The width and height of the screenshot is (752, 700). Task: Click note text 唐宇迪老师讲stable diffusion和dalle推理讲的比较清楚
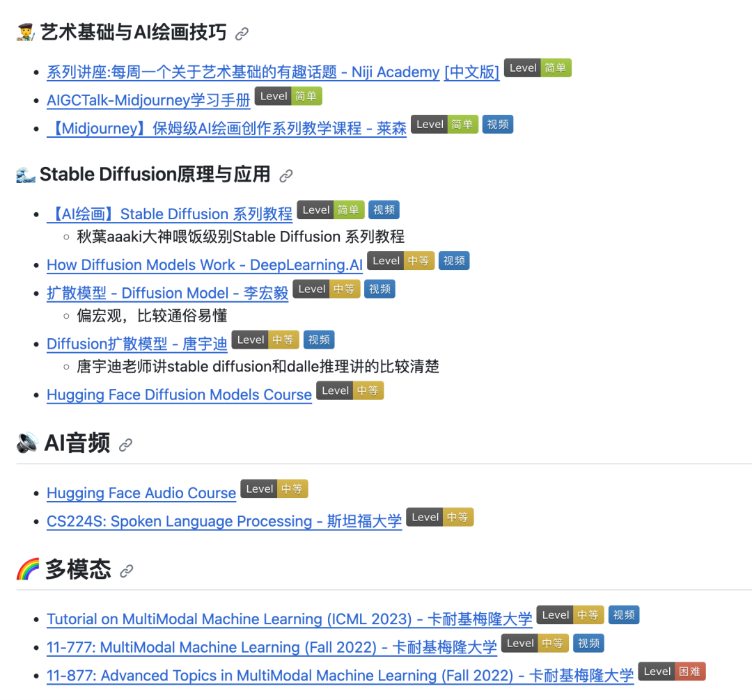(258, 367)
